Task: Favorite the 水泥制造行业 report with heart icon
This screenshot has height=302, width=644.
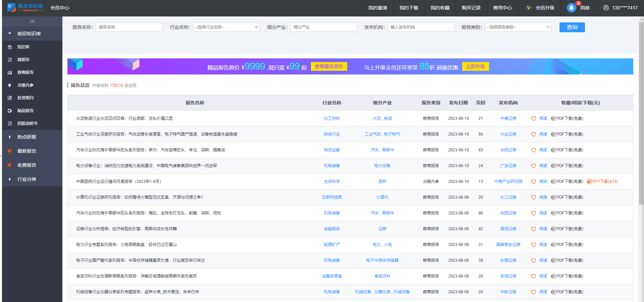Action: [533, 118]
